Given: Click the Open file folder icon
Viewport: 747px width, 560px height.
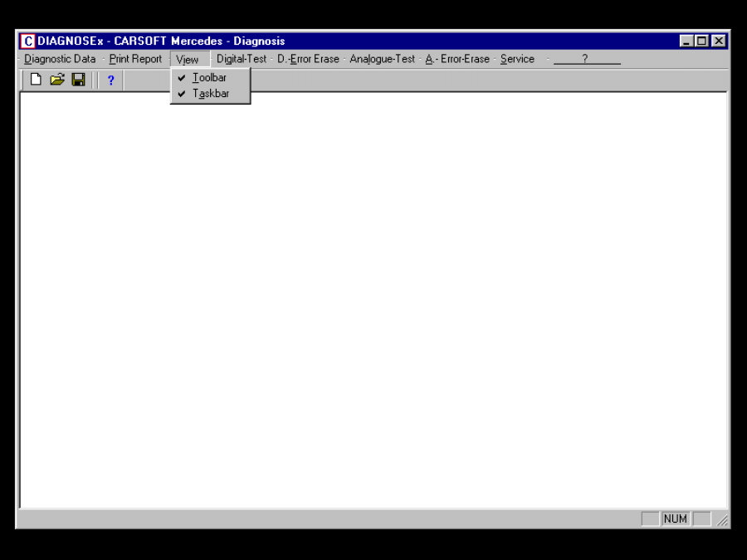Looking at the screenshot, I should 56,79.
